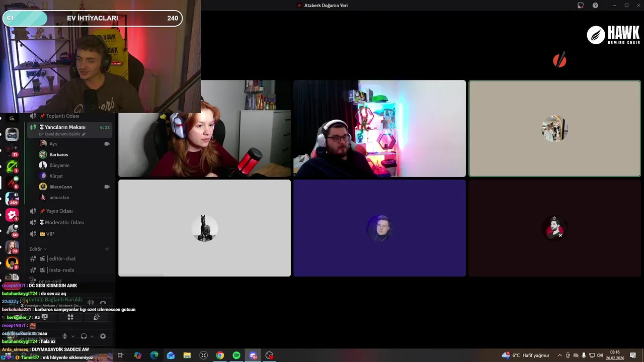Show hidden system tray icons chevron

pyautogui.click(x=559, y=355)
